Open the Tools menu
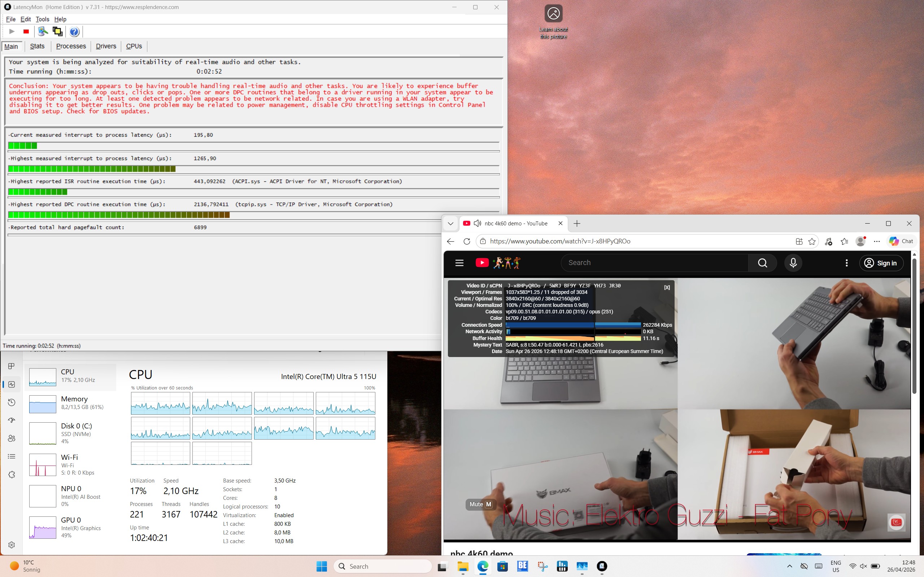 (x=42, y=19)
